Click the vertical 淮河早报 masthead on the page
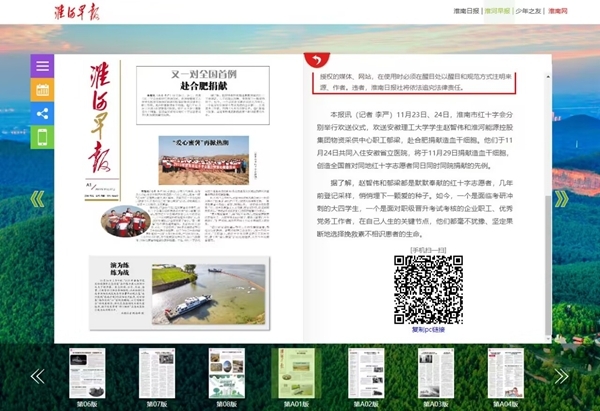600x411 pixels. click(x=100, y=119)
